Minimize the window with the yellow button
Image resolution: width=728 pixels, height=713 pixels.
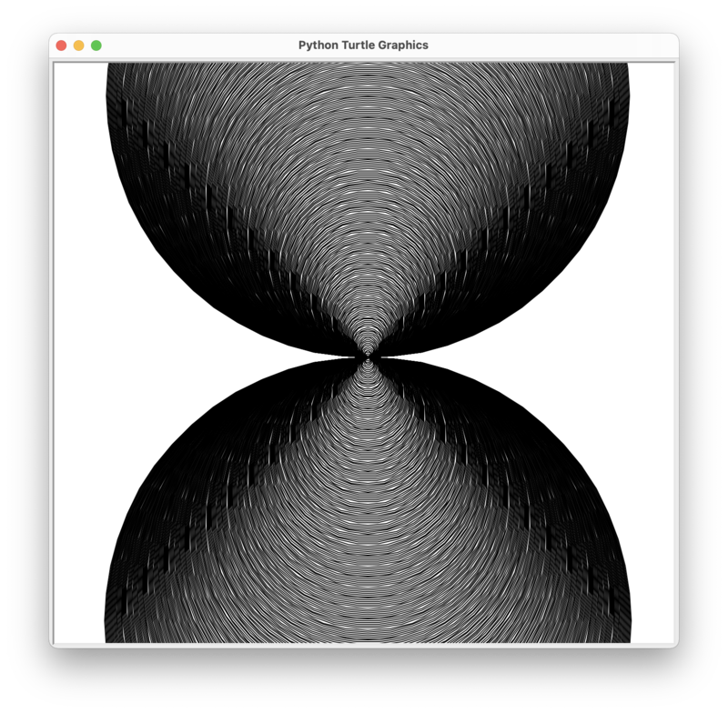[79, 45]
